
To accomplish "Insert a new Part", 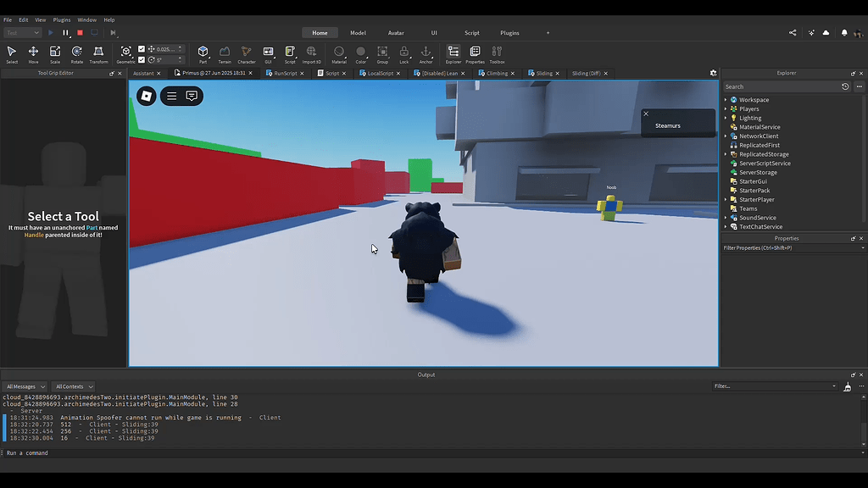I will [203, 53].
